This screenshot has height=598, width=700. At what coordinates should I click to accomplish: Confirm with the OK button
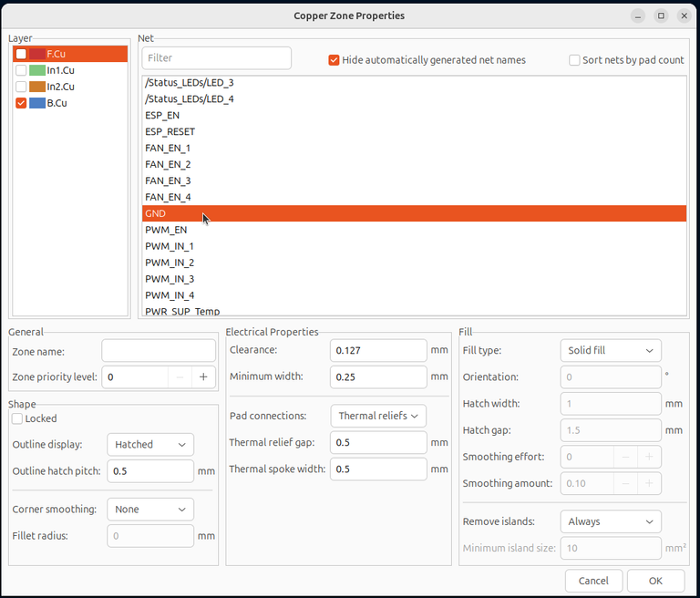coord(655,581)
